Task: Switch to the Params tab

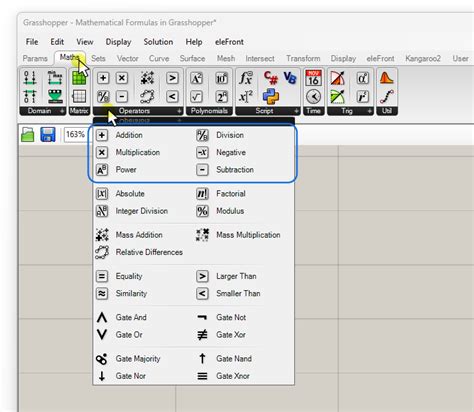Action: pyautogui.click(x=35, y=58)
